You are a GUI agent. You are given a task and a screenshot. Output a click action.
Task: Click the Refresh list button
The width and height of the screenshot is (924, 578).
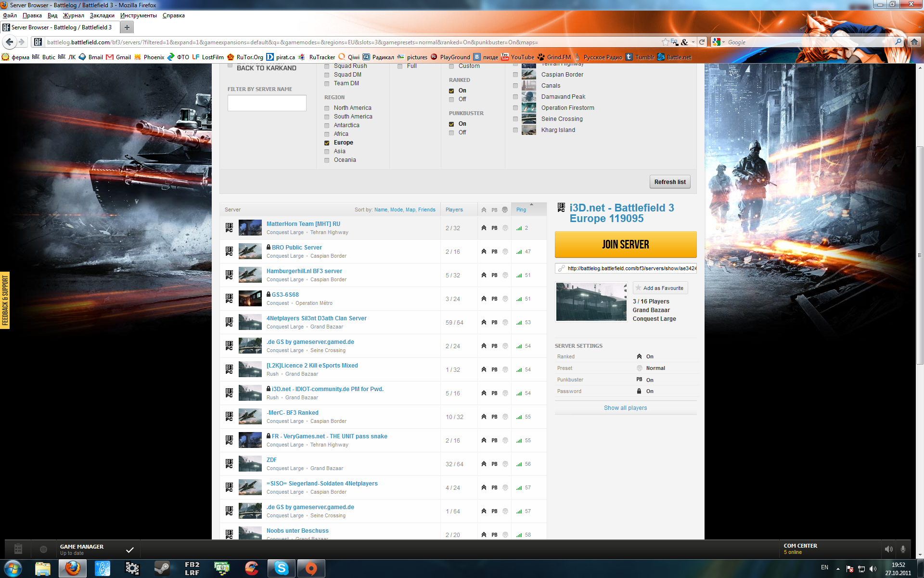[x=670, y=182]
